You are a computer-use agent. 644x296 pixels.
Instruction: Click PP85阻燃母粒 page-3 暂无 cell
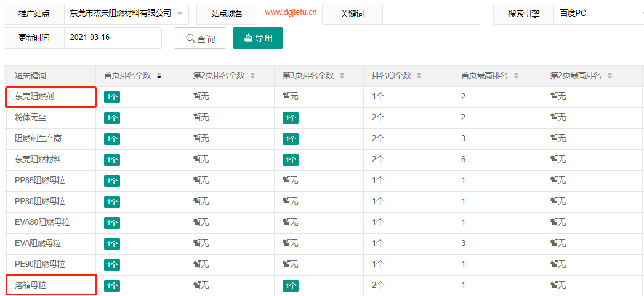(x=290, y=181)
